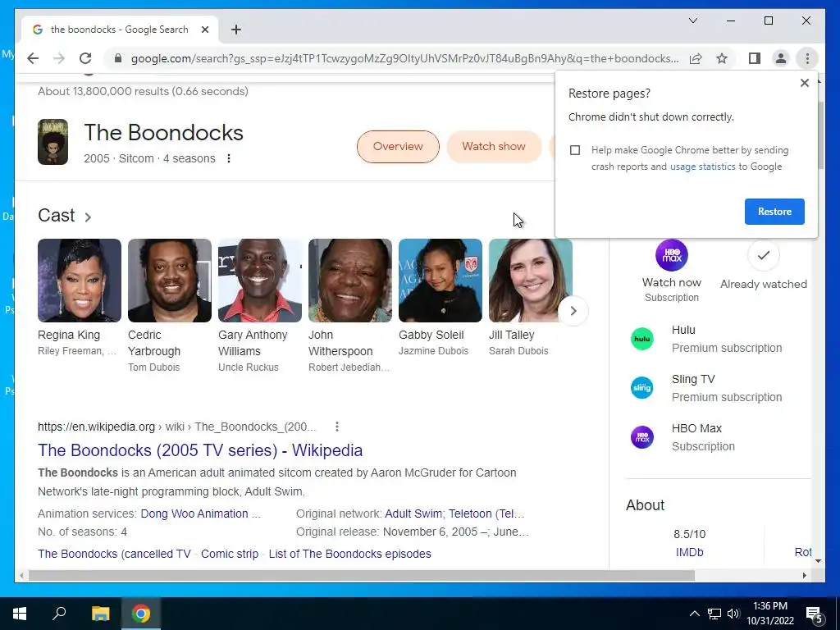Open the Chrome side panel icon
This screenshot has height=630, width=840.
click(x=755, y=58)
